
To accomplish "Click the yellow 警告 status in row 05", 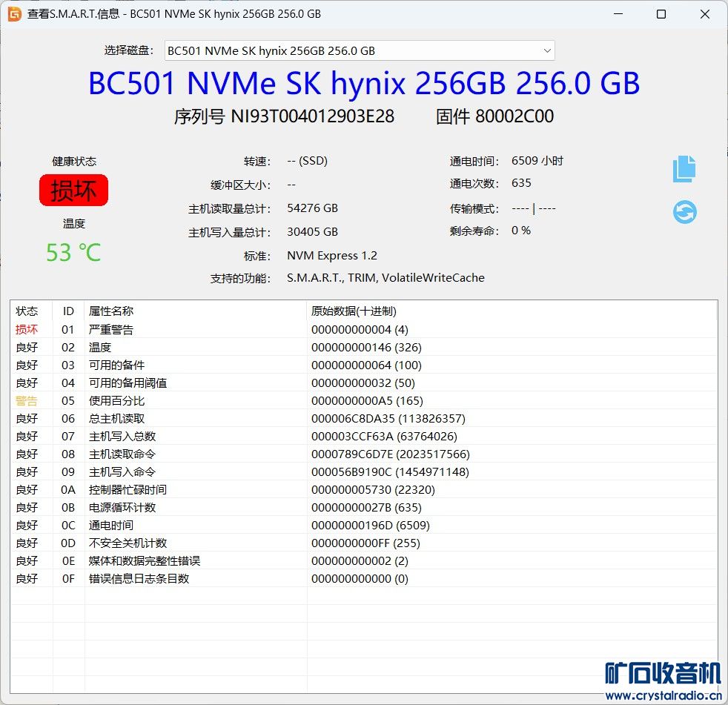I will click(x=27, y=401).
